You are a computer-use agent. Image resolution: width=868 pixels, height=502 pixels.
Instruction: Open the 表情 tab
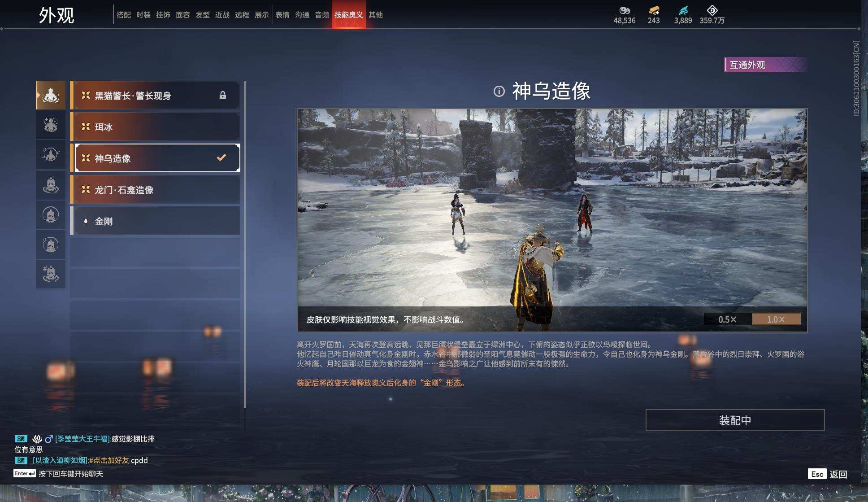(x=282, y=15)
